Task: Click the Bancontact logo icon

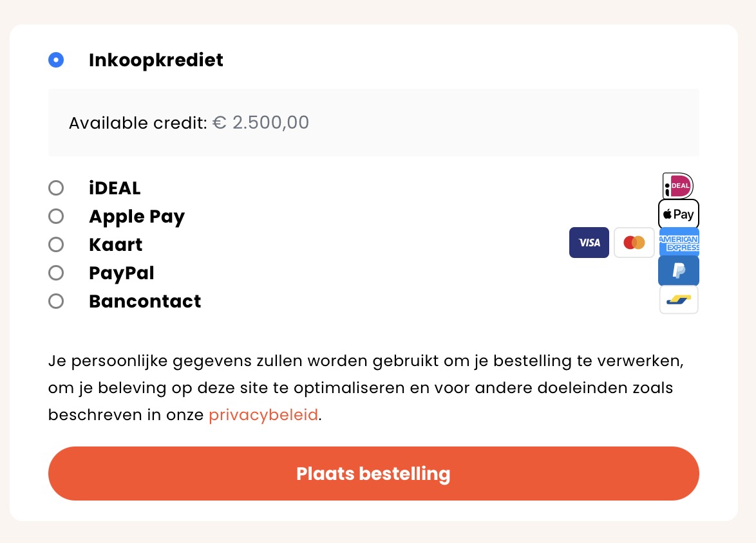Action: (x=679, y=299)
